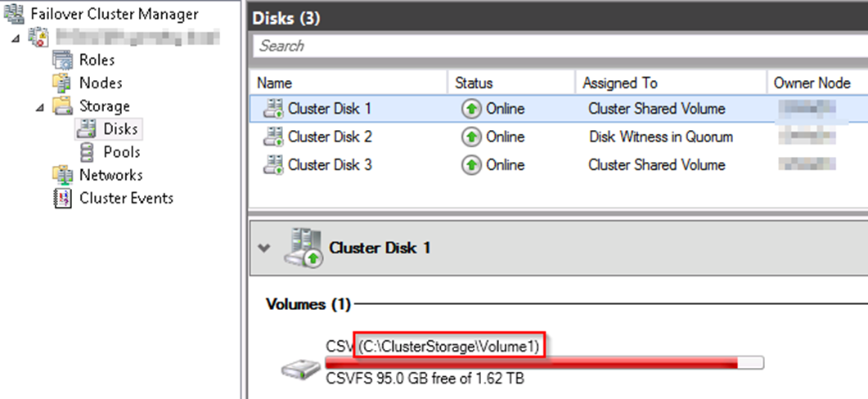Click Disk Witness in Quorum cell
This screenshot has width=868, height=399.
pos(661,137)
